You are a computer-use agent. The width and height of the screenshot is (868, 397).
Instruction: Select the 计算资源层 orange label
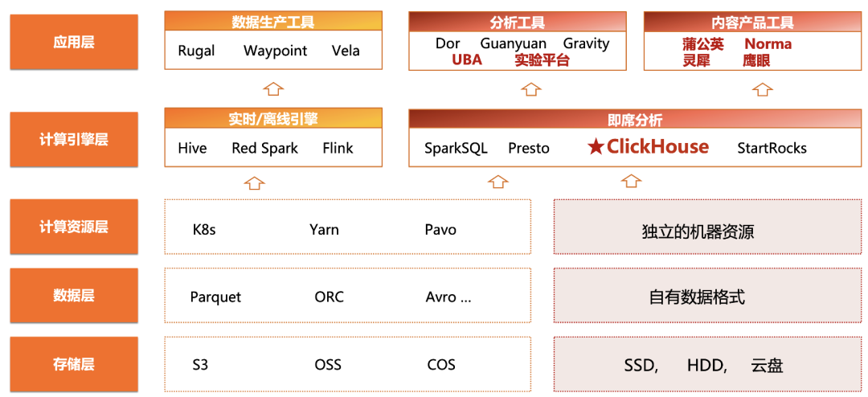74,227
